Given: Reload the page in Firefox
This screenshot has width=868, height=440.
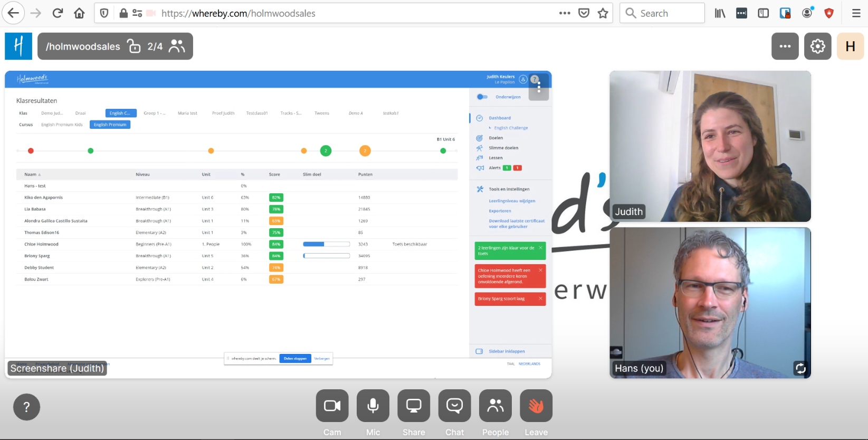Looking at the screenshot, I should 58,13.
